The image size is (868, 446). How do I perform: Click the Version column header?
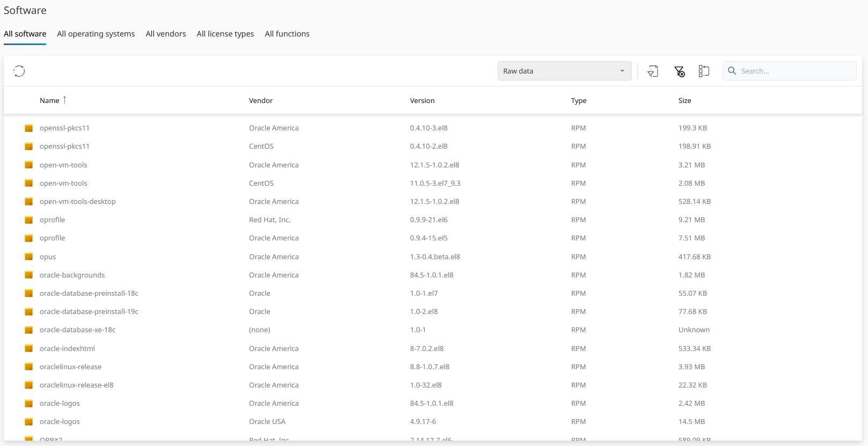pos(422,101)
